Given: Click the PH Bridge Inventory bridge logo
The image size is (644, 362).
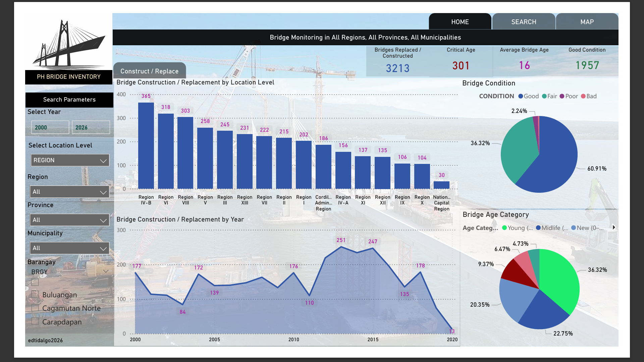Looking at the screenshot, I should click(68, 44).
